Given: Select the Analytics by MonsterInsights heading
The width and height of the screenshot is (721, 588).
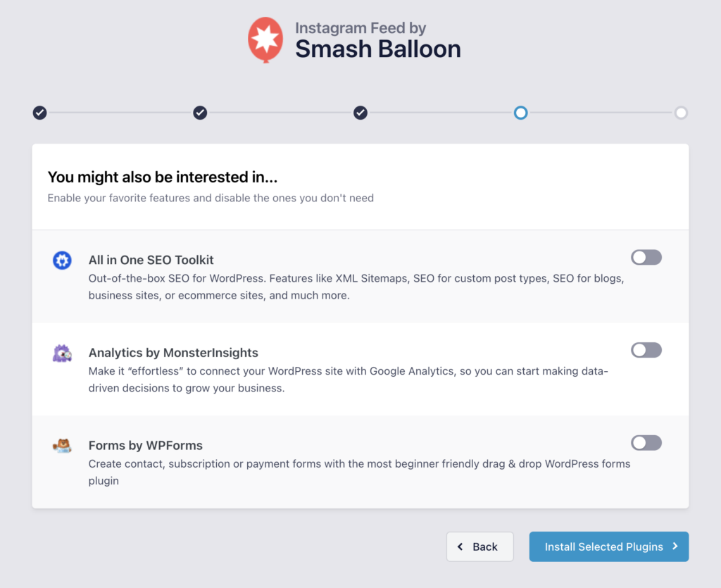Looking at the screenshot, I should pos(173,353).
